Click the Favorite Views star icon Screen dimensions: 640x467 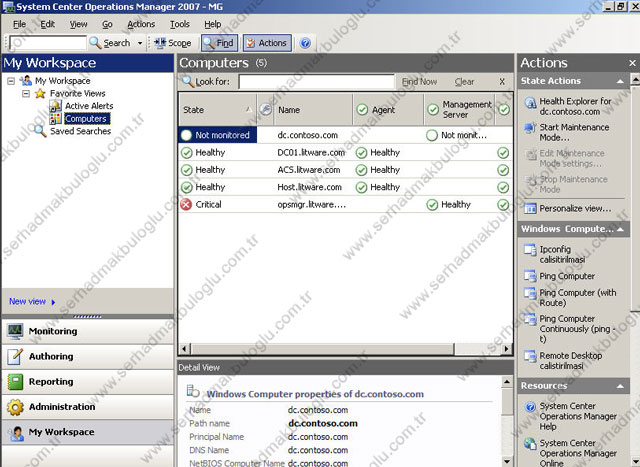(x=40, y=93)
